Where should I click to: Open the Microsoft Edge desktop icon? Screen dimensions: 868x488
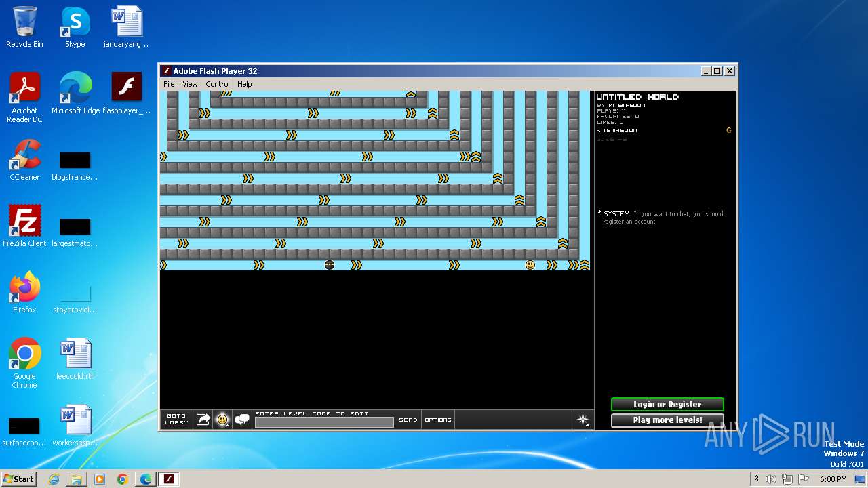pyautogui.click(x=75, y=94)
